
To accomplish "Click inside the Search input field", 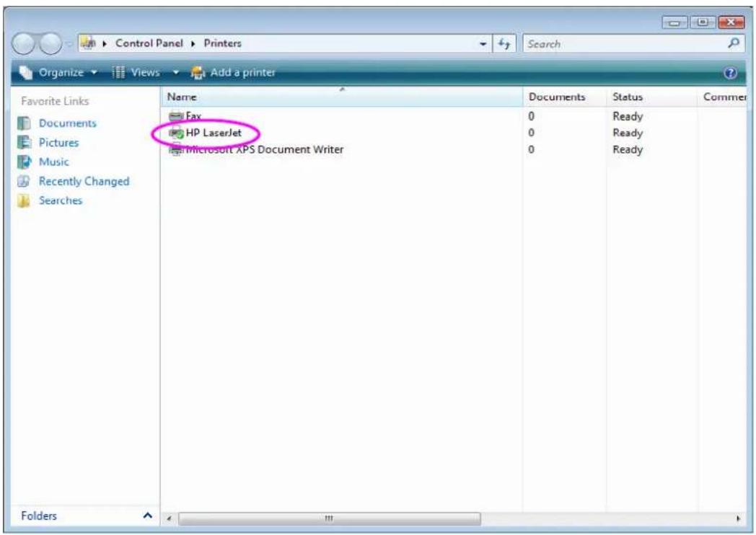I will 625,44.
